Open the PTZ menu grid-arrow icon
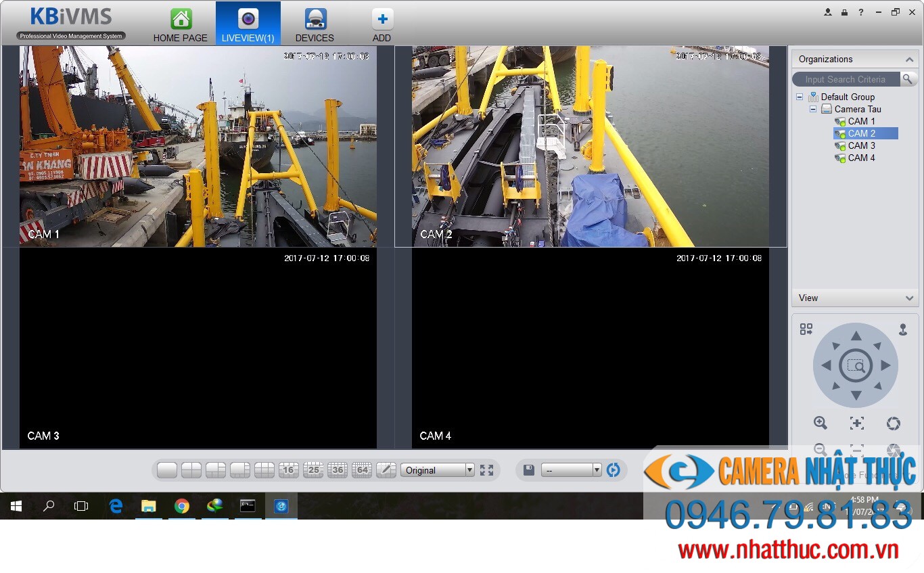 (806, 329)
